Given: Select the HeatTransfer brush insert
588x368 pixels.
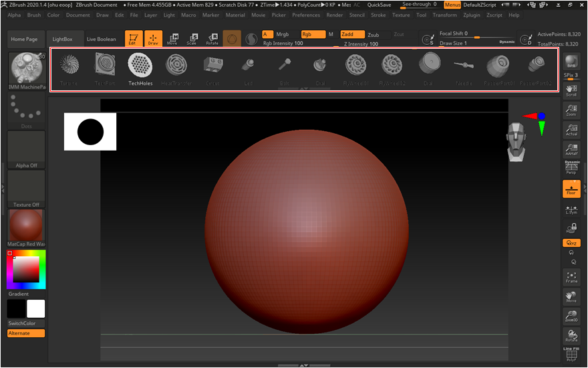Looking at the screenshot, I should click(176, 65).
